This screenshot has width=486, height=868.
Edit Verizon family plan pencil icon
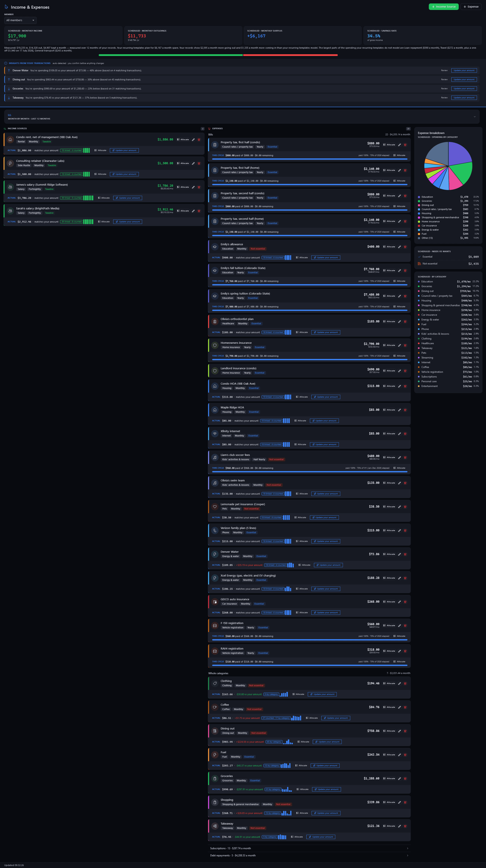click(x=399, y=530)
